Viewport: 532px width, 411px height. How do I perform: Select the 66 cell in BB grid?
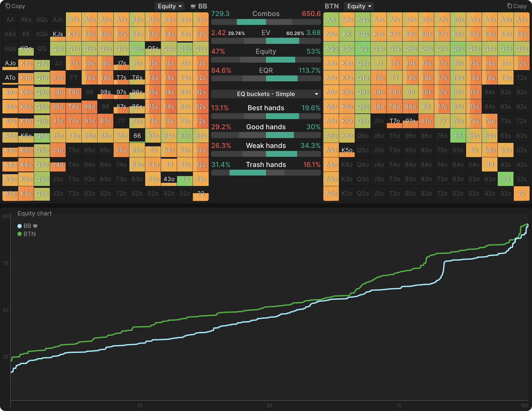point(137,136)
